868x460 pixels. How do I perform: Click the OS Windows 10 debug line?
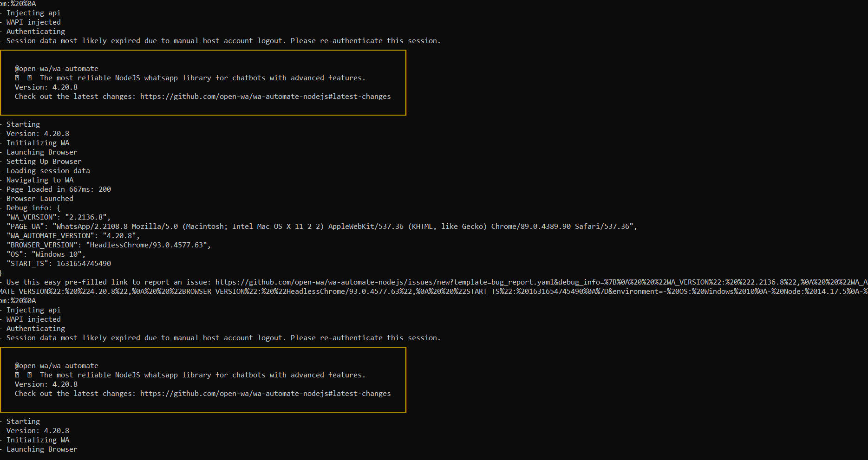pyautogui.click(x=46, y=254)
